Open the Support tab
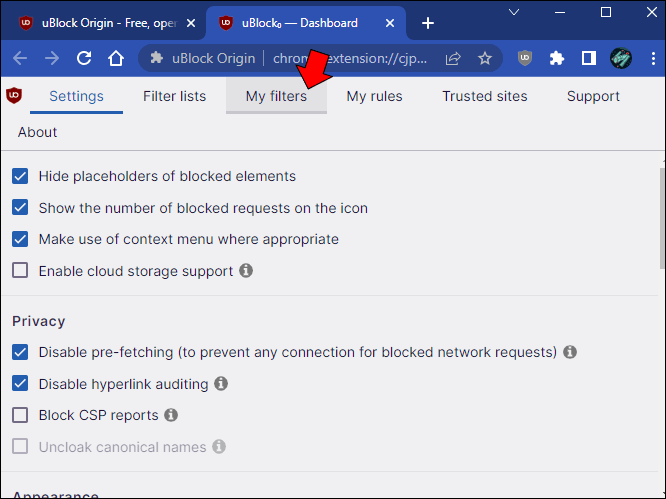Image resolution: width=666 pixels, height=499 pixels. coord(593,96)
